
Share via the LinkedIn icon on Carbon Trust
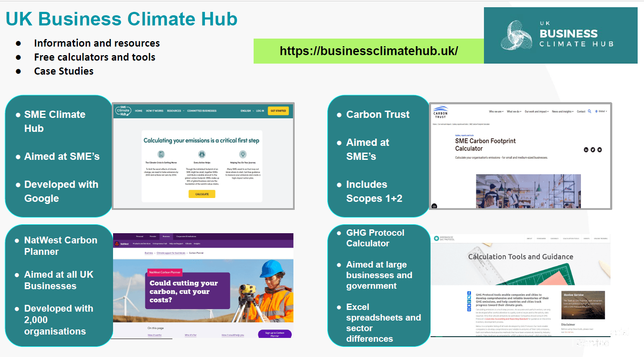(x=586, y=150)
